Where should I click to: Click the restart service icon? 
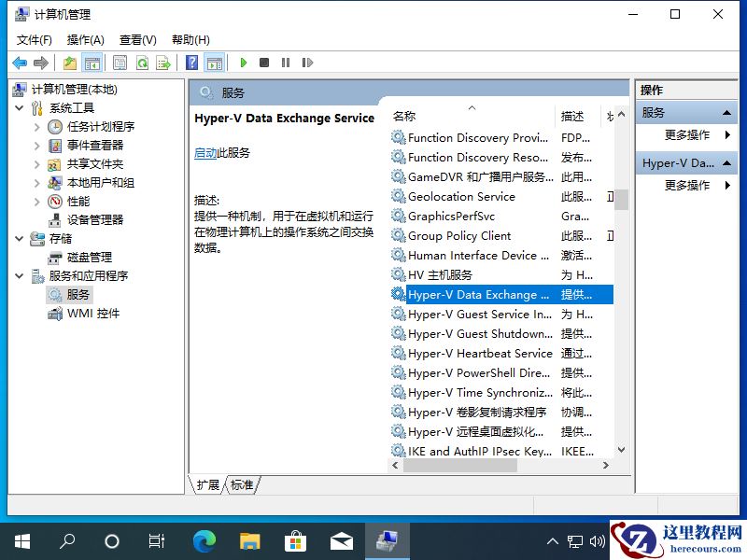point(309,63)
